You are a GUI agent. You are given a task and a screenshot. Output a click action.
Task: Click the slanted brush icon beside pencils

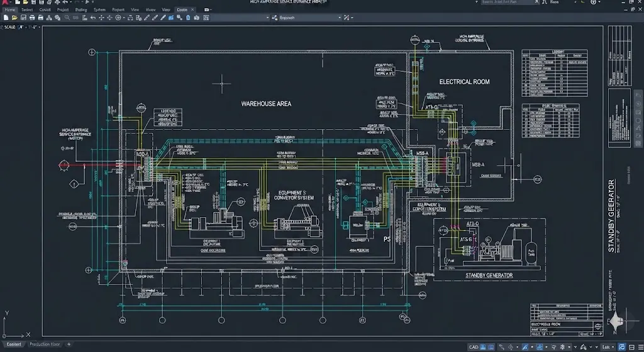(163, 18)
